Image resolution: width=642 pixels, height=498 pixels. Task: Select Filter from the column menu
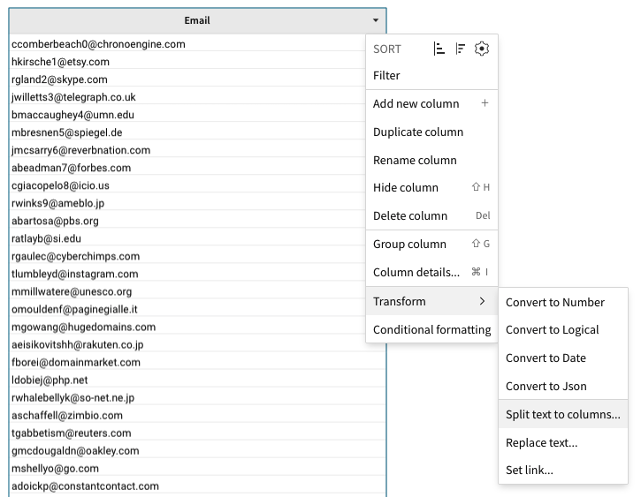point(387,75)
